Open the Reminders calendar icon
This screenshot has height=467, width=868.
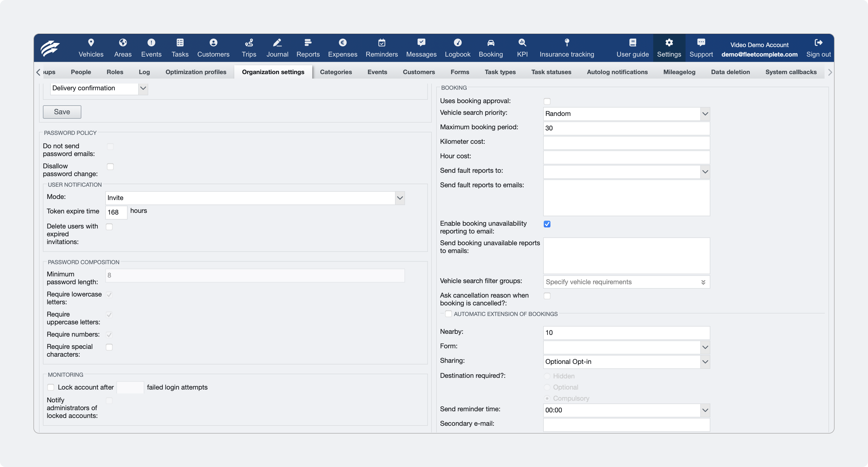382,42
